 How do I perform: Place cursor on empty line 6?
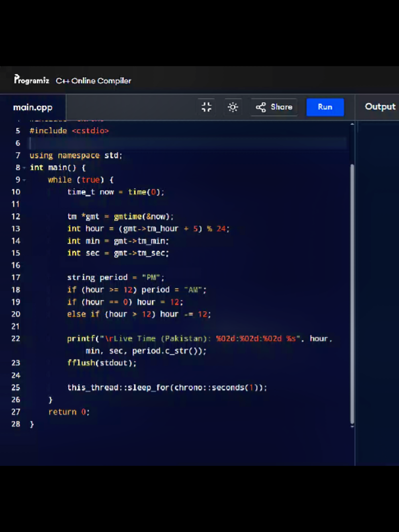click(188, 143)
